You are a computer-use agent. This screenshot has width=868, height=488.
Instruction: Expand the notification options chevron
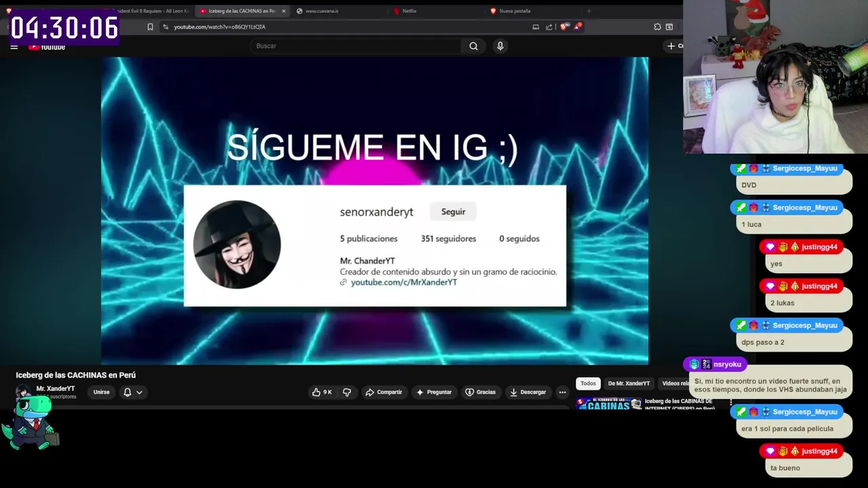(x=139, y=392)
